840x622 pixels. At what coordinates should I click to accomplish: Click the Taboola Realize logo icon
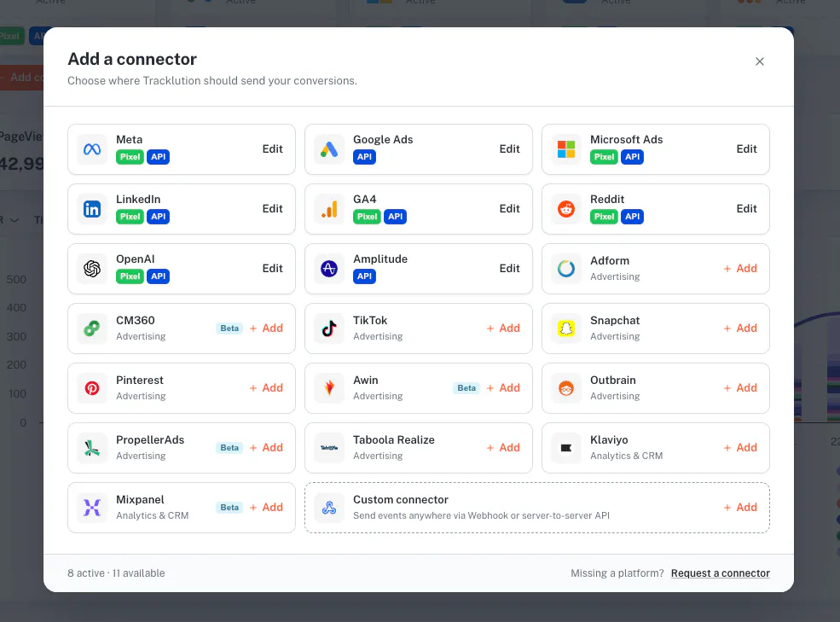[x=329, y=448]
